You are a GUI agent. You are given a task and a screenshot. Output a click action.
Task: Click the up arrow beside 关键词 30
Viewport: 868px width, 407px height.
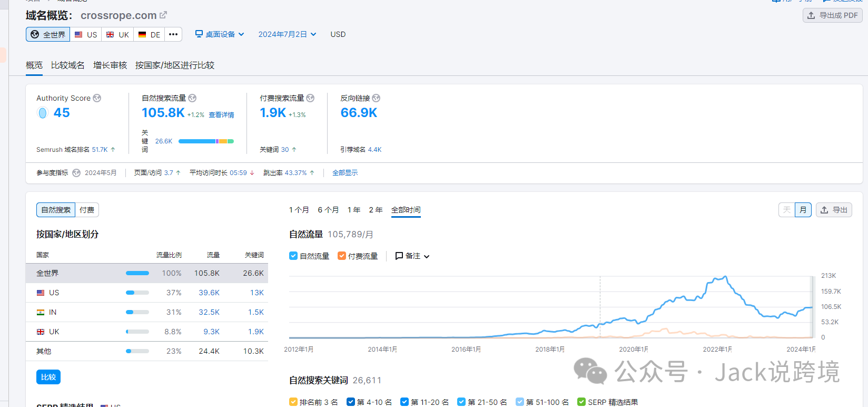tap(294, 150)
